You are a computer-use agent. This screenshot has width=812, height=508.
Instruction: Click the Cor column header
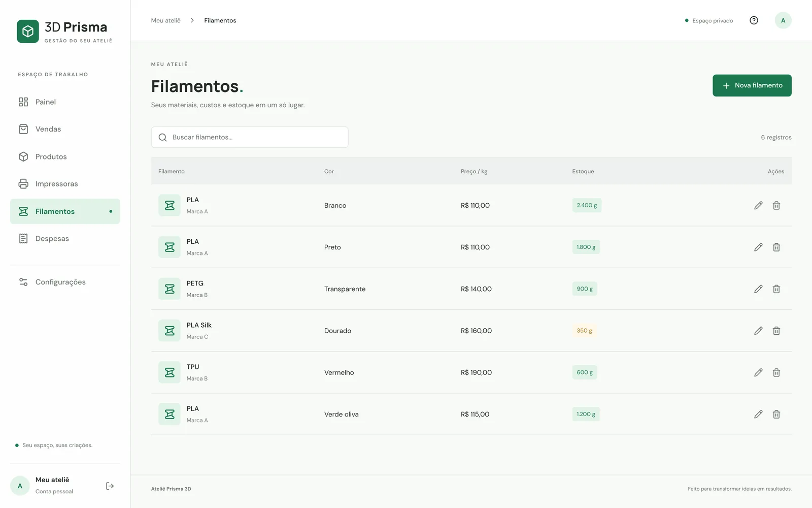tap(329, 171)
